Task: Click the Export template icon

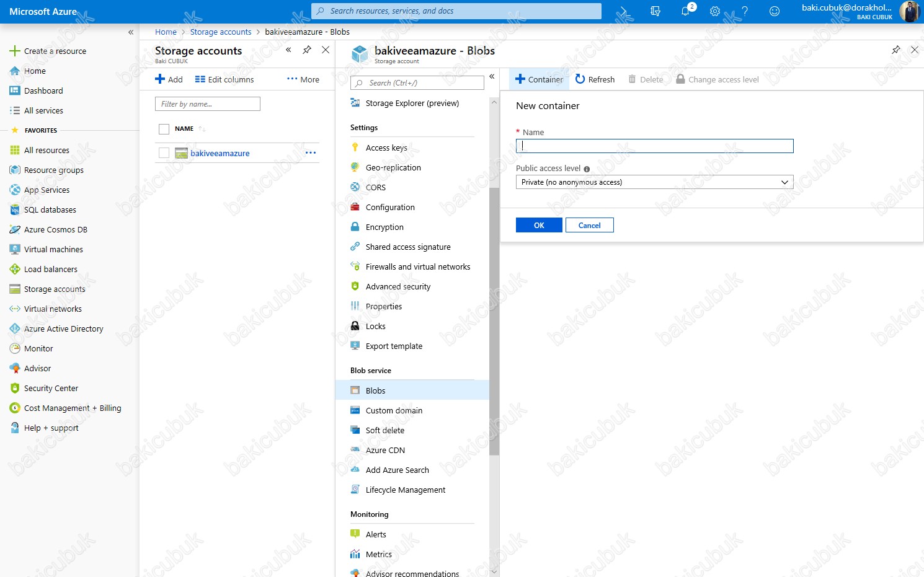Action: [355, 346]
